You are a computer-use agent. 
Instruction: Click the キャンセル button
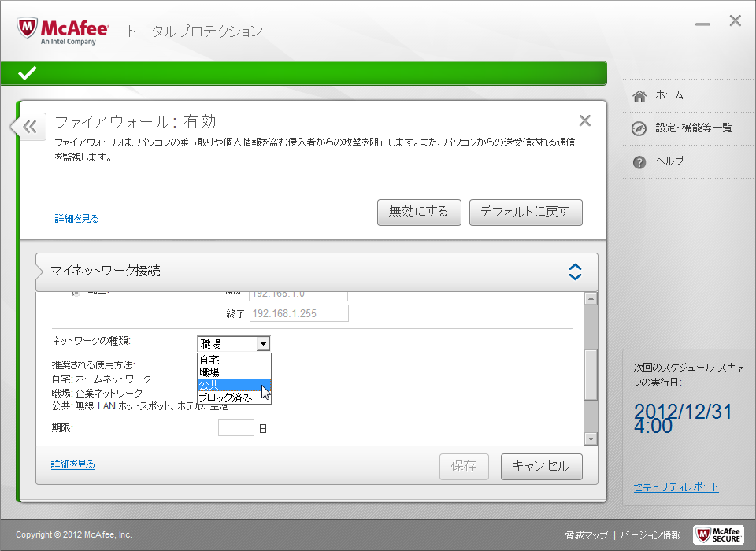pyautogui.click(x=542, y=466)
